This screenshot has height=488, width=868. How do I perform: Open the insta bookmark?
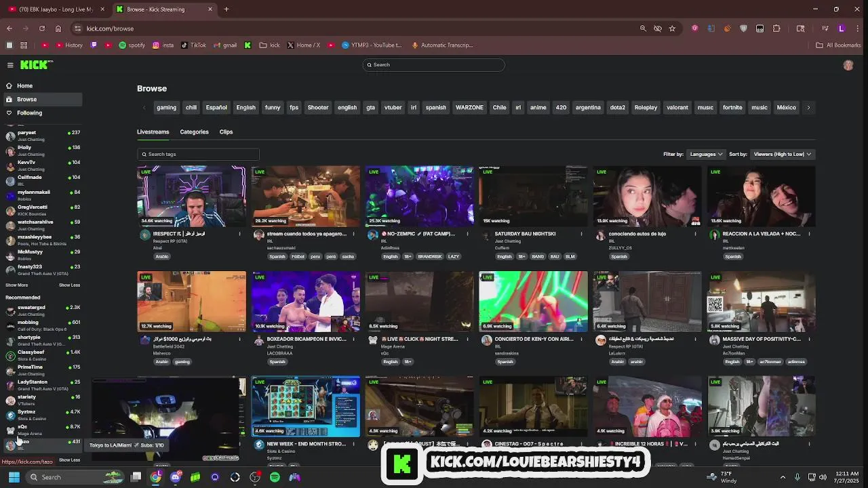(163, 45)
